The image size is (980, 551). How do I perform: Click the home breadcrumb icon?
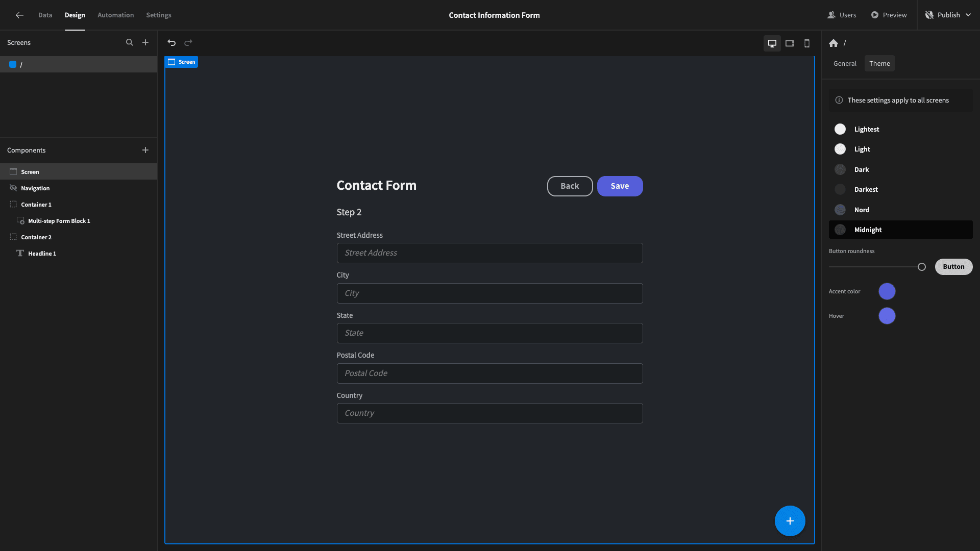pyautogui.click(x=834, y=43)
